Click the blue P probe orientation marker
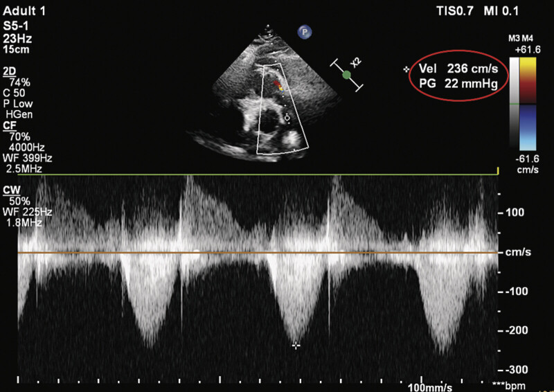 (305, 32)
